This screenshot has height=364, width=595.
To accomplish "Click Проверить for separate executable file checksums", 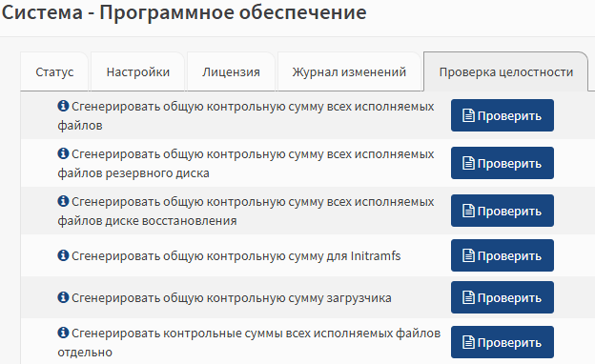I will (x=502, y=342).
